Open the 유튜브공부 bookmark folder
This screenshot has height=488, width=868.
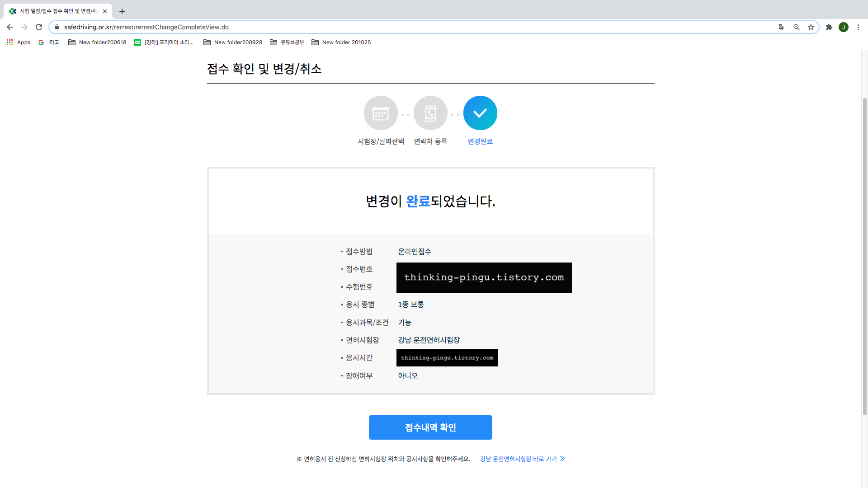(x=287, y=42)
